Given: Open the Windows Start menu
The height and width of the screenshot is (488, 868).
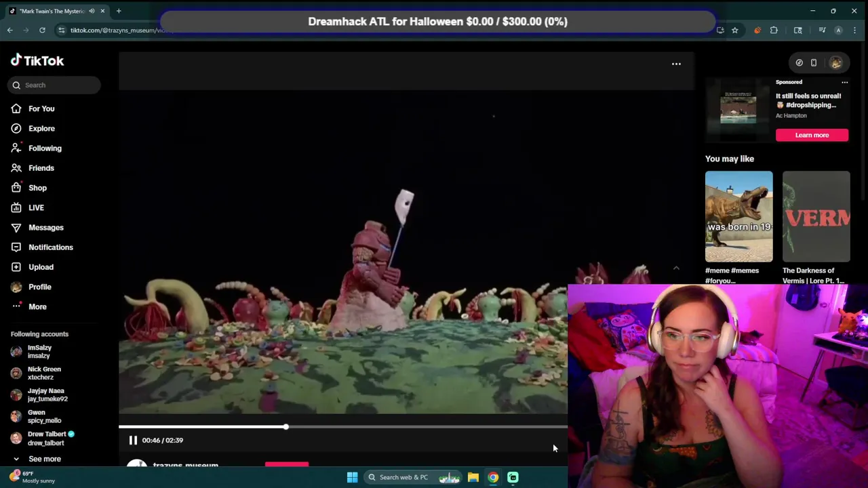Looking at the screenshot, I should point(352,477).
